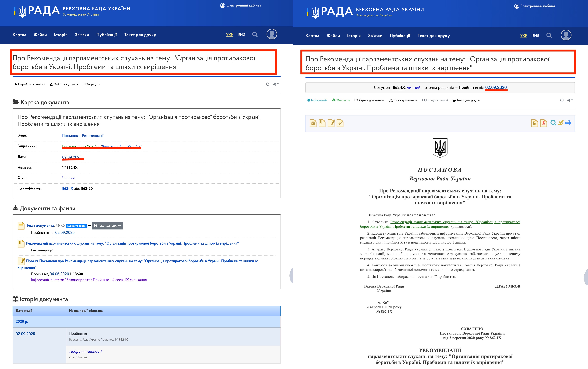Open 'Електронний кабінет' on right page

tap(535, 6)
